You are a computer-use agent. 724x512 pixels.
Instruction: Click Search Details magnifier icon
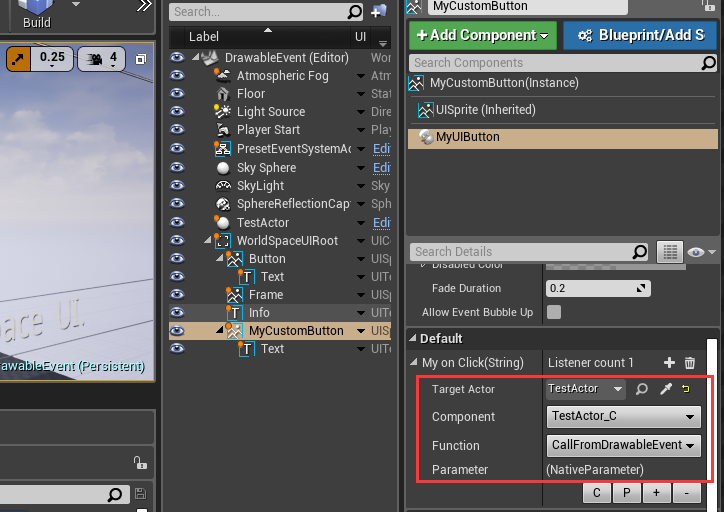pyautogui.click(x=640, y=252)
